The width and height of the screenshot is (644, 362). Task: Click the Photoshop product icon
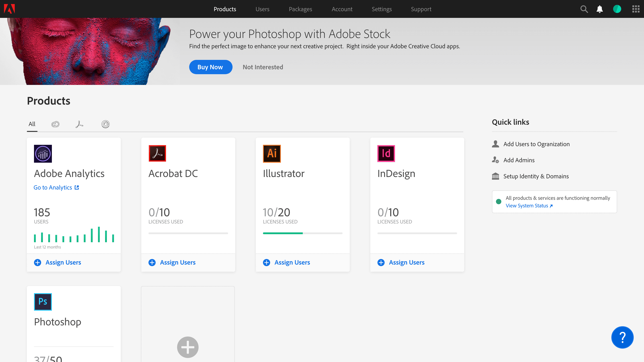coord(43,302)
